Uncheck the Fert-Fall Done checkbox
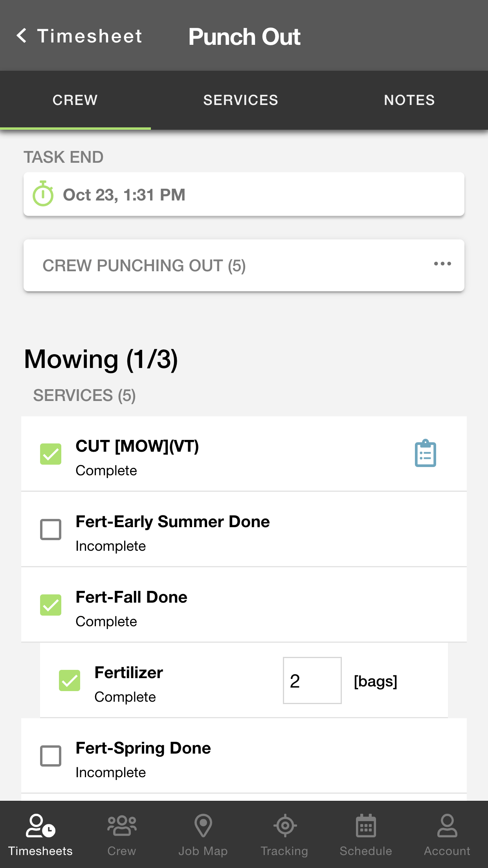488x868 pixels. pyautogui.click(x=51, y=605)
